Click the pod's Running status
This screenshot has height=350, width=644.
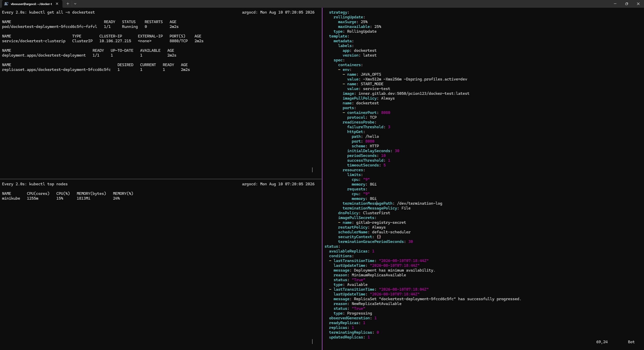point(130,27)
